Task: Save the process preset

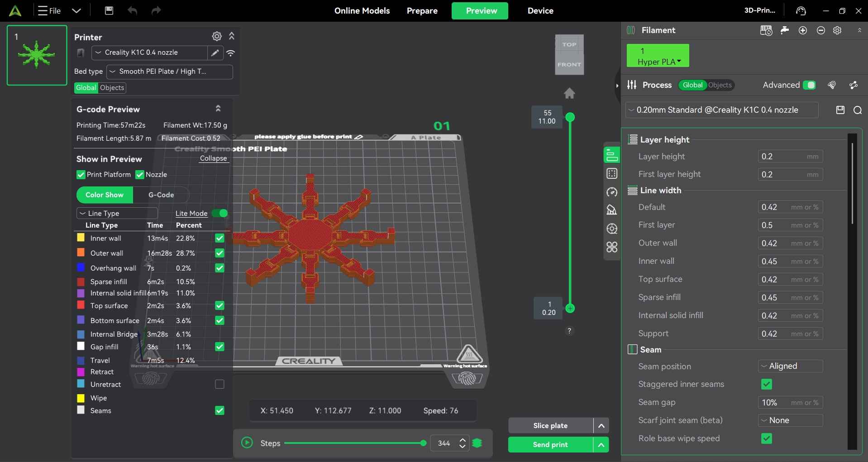Action: coord(840,110)
